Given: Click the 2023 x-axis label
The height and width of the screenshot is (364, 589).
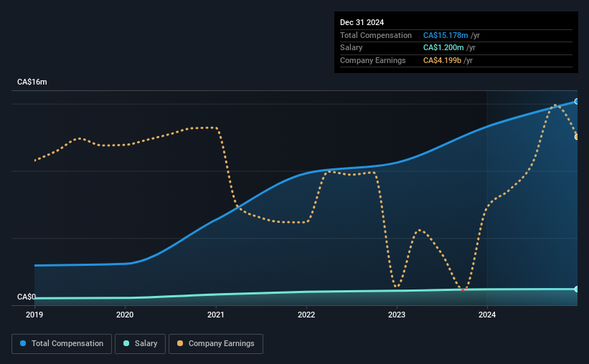Looking at the screenshot, I should [397, 315].
